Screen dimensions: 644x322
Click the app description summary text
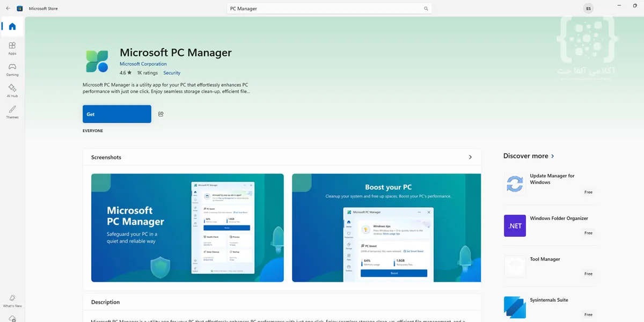tap(166, 88)
